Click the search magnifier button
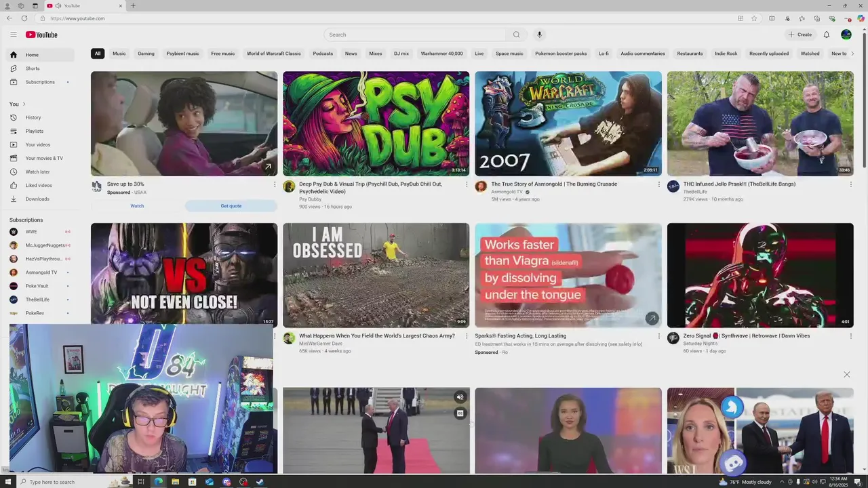Screen dimensions: 868x488 point(516,35)
